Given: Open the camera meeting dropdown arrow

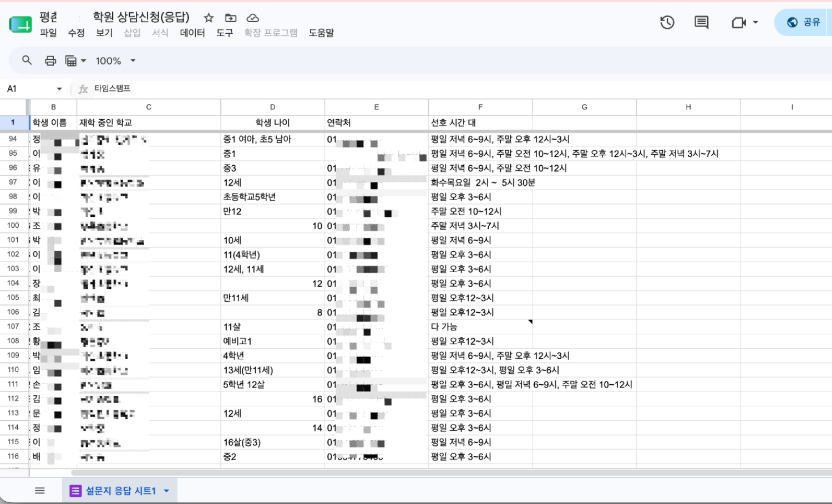Looking at the screenshot, I should [x=755, y=22].
